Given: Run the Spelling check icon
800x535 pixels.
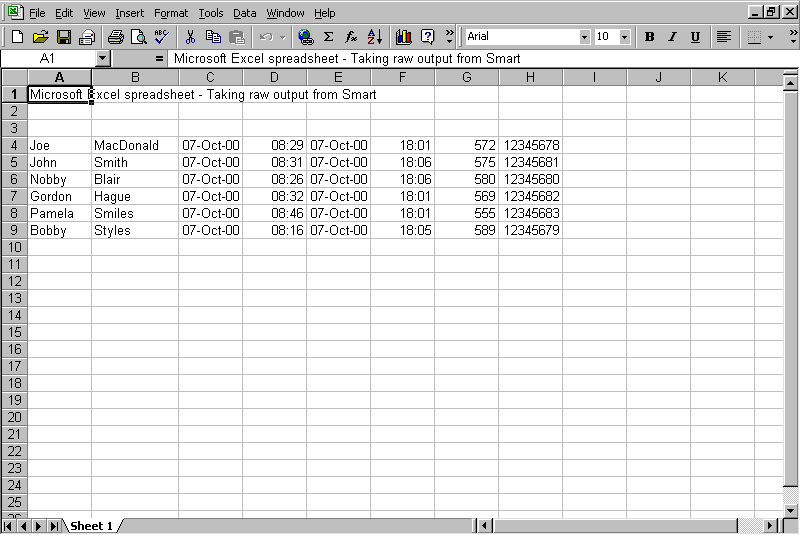Looking at the screenshot, I should [x=161, y=37].
